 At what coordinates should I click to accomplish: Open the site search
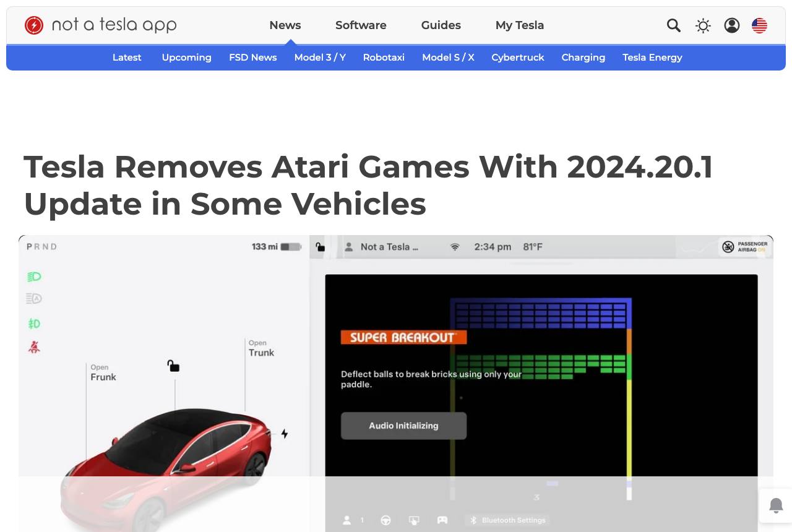tap(674, 25)
